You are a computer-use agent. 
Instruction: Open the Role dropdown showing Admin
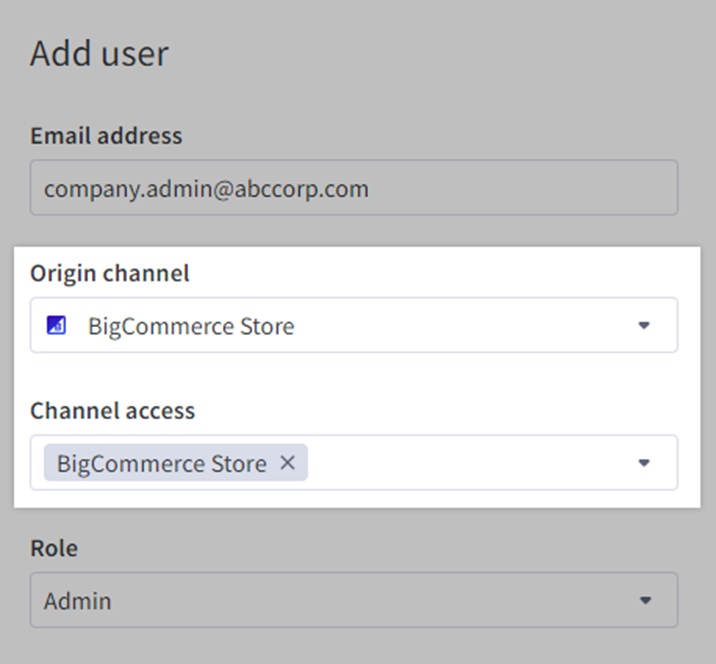[354, 600]
